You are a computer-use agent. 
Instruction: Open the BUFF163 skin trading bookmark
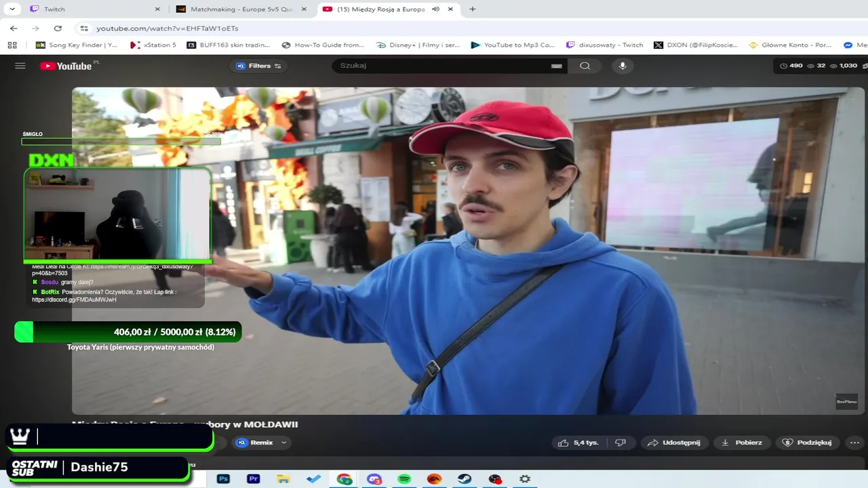[229, 45]
